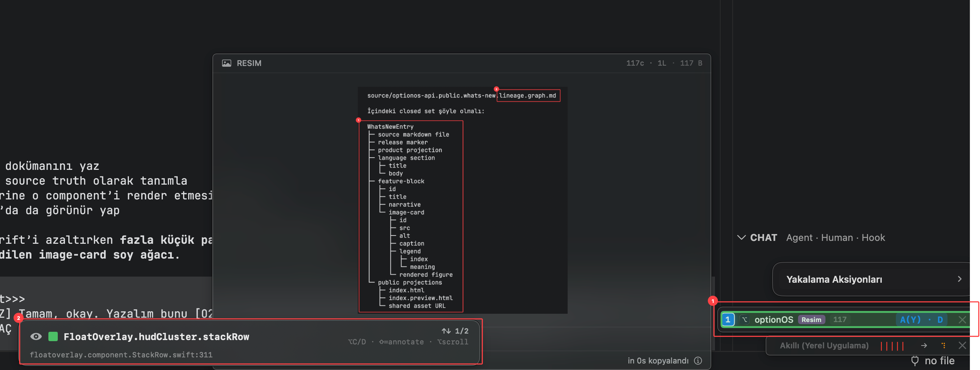980x370 pixels.
Task: Click the up-down arrows beside 1/2
Action: [x=446, y=331]
